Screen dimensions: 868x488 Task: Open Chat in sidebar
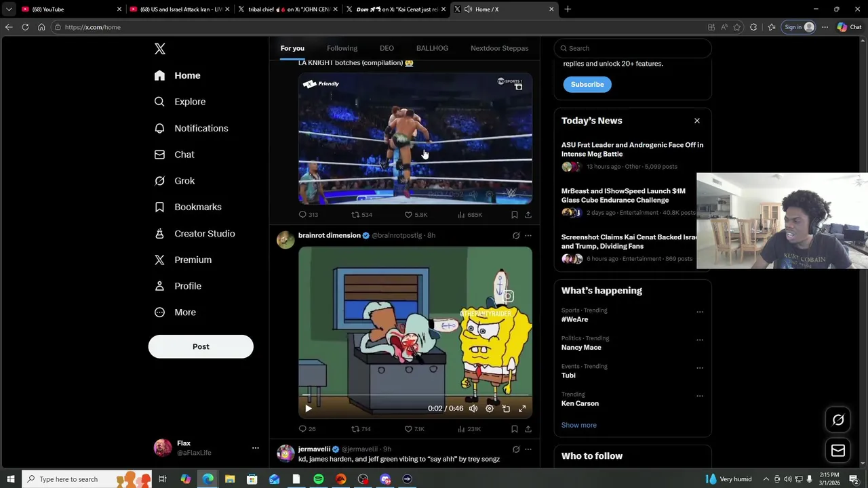[x=174, y=155]
